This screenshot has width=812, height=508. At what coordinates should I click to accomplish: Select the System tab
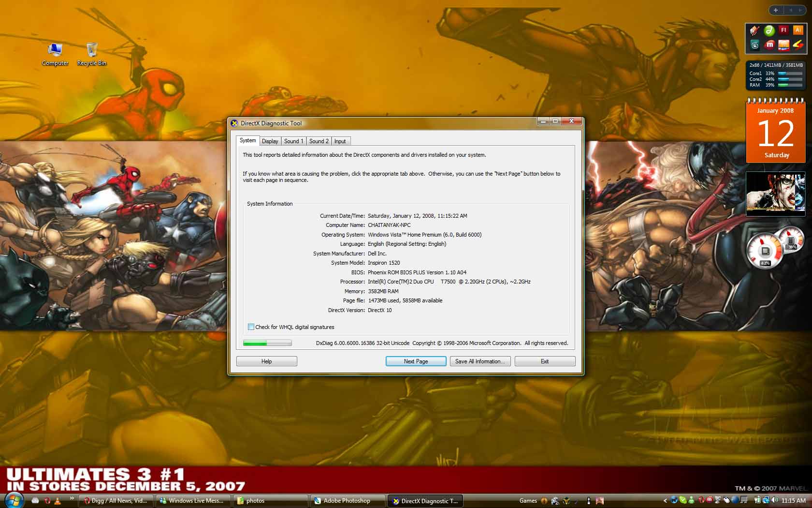click(248, 140)
